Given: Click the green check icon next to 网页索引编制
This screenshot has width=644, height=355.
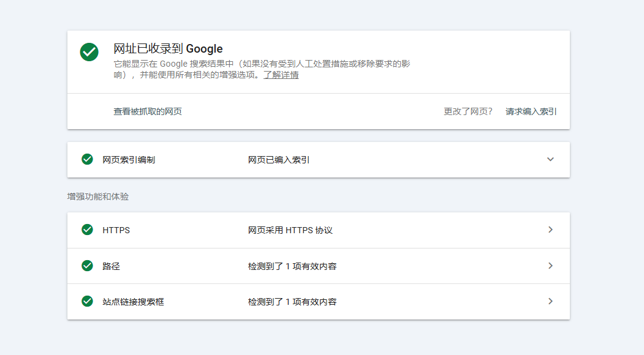Looking at the screenshot, I should (87, 159).
